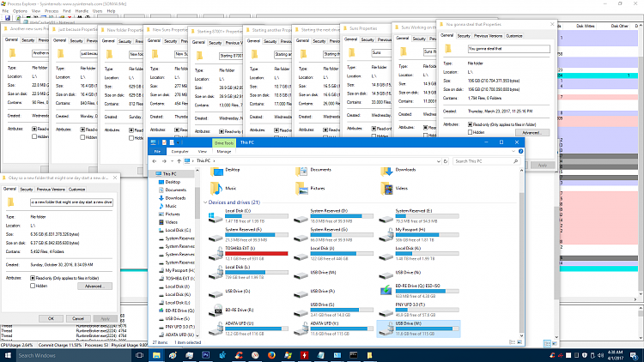644x362 pixels.
Task: Open the USB Drive (W:) drive icon
Action: pos(386,329)
